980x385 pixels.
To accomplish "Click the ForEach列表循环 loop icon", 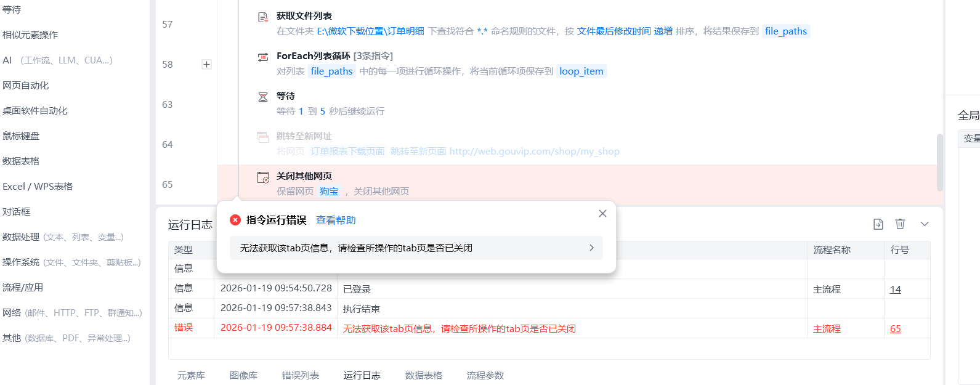I will [x=263, y=57].
